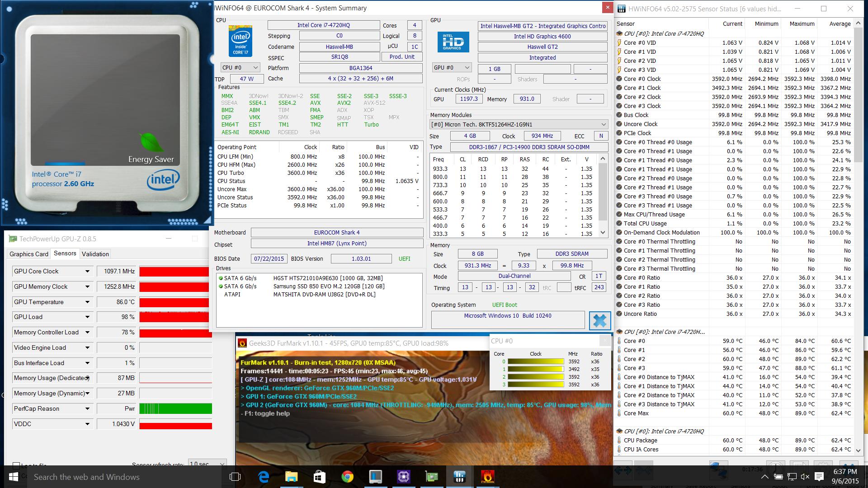Click the FurMark window title icon
Image resolution: width=868 pixels, height=488 pixels.
242,343
